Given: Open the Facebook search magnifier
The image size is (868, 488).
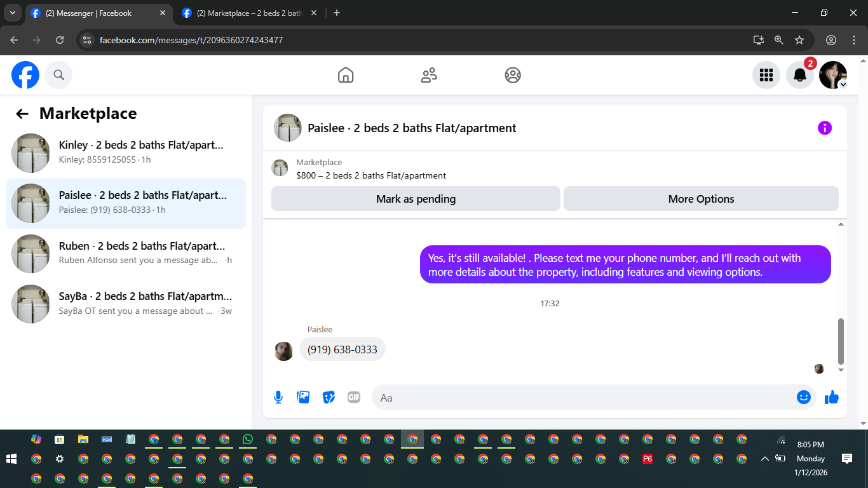Looking at the screenshot, I should (58, 75).
